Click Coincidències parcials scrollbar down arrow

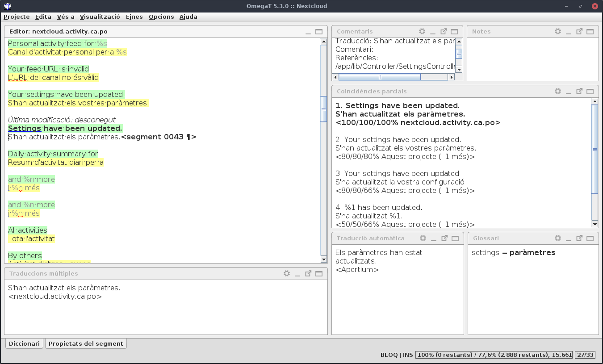(x=595, y=224)
